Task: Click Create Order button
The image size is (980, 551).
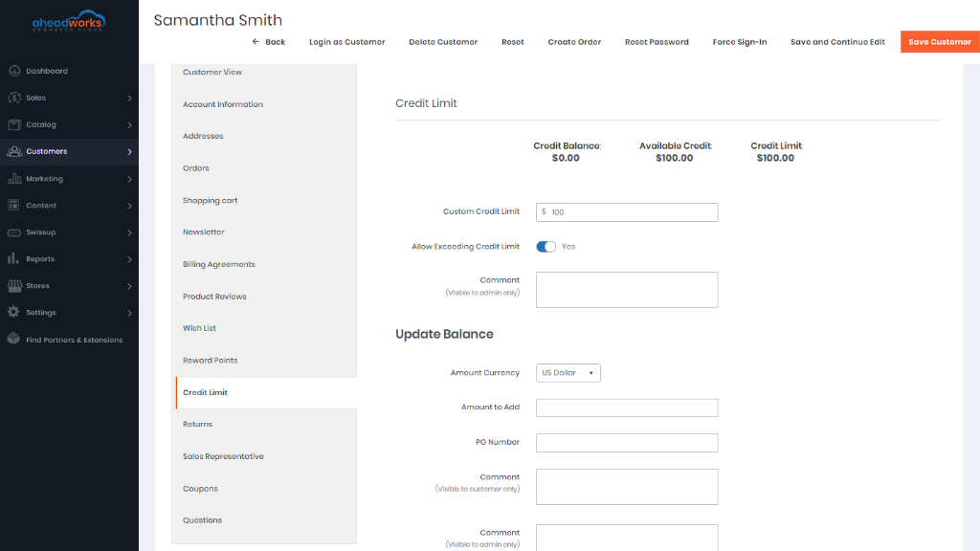Action: click(574, 42)
